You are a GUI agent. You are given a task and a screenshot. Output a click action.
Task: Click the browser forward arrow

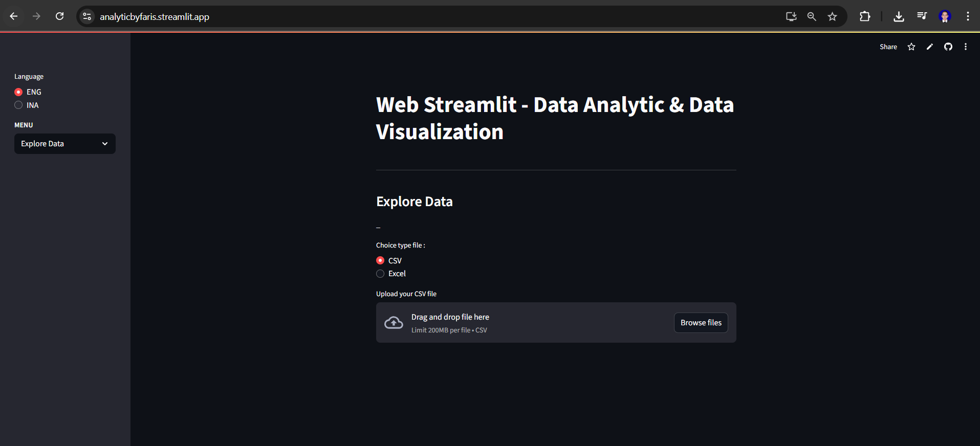coord(36,16)
